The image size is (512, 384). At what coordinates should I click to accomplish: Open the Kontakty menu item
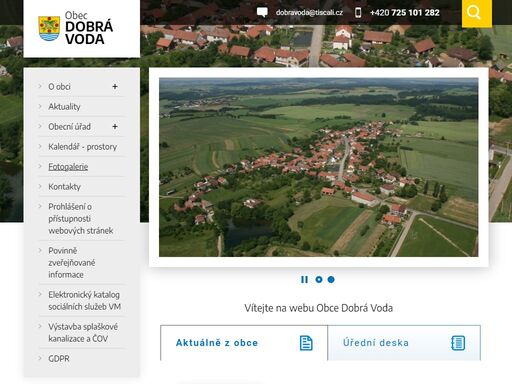(64, 187)
